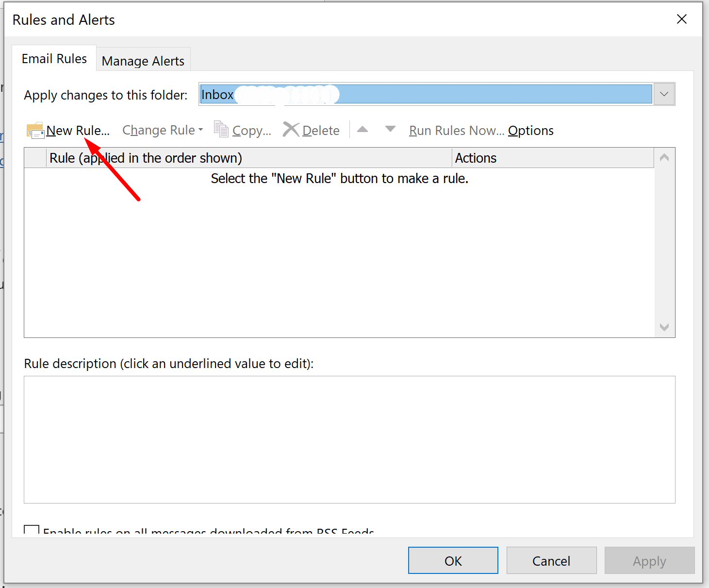Open the Change Rule dropdown arrow
709x588 pixels.
(200, 129)
